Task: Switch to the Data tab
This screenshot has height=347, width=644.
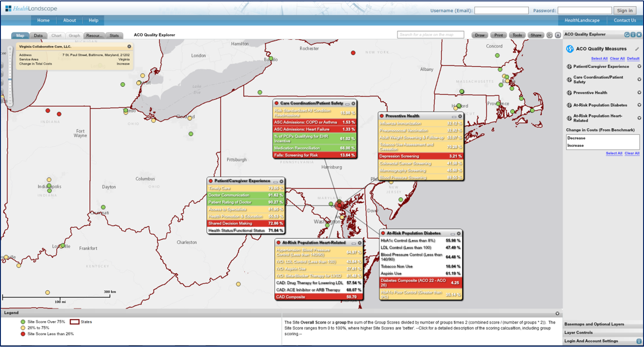Action: click(38, 35)
